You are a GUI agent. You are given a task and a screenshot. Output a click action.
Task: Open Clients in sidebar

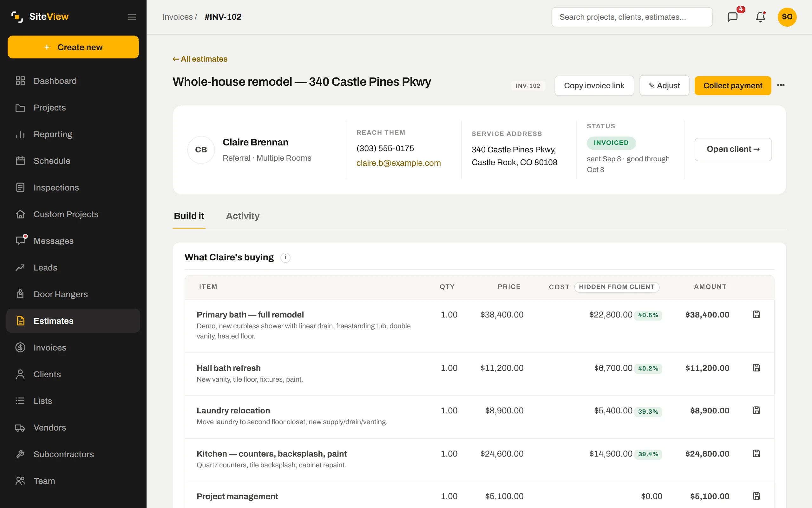(x=73, y=374)
